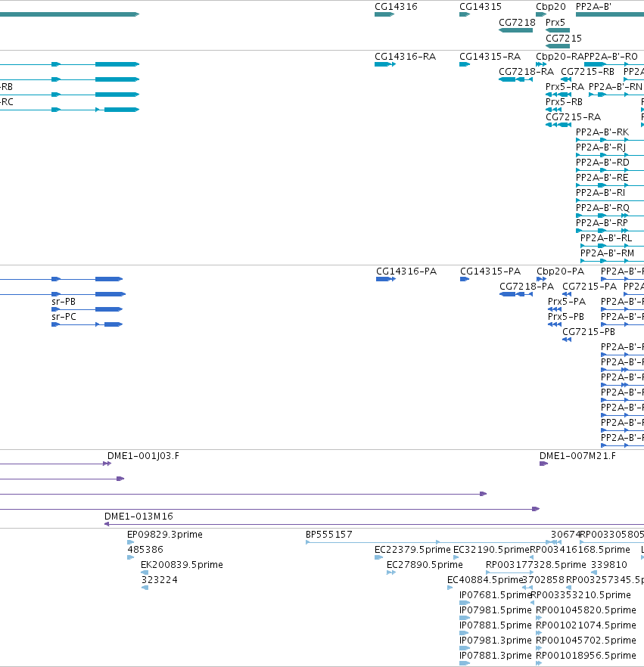The width and height of the screenshot is (644, 667).
Task: Open the PP2A-B'-RK transcript
Action: [609, 140]
